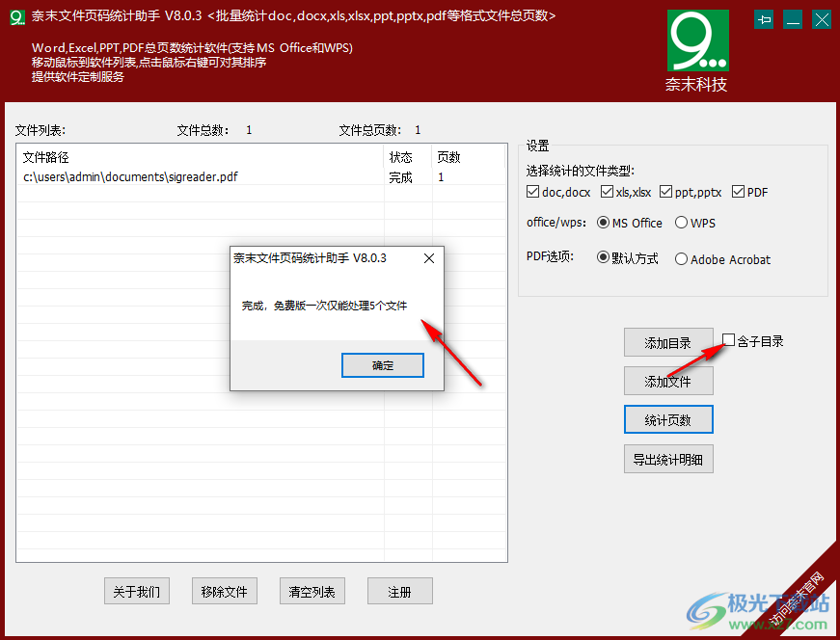The width and height of the screenshot is (840, 640).
Task: Click the 添加目录 button
Action: click(x=668, y=342)
